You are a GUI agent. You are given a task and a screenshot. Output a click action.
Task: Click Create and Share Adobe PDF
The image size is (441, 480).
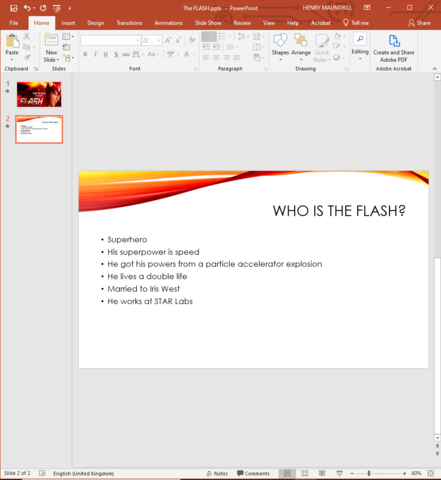click(394, 48)
